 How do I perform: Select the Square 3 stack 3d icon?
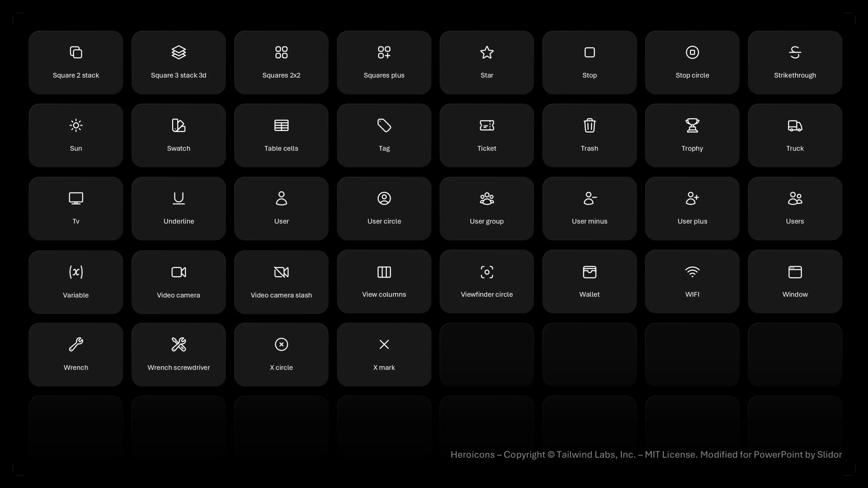[179, 52]
